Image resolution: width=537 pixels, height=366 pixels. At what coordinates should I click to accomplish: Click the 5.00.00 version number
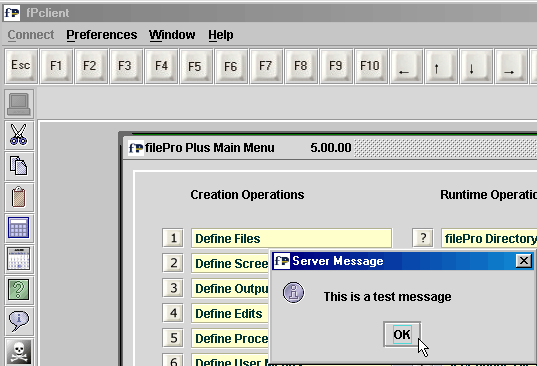pos(330,148)
